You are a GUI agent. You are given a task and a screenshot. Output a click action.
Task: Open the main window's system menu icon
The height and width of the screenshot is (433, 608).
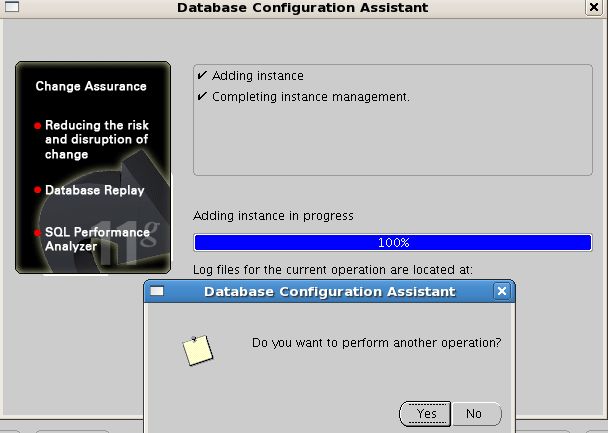tap(12, 7)
